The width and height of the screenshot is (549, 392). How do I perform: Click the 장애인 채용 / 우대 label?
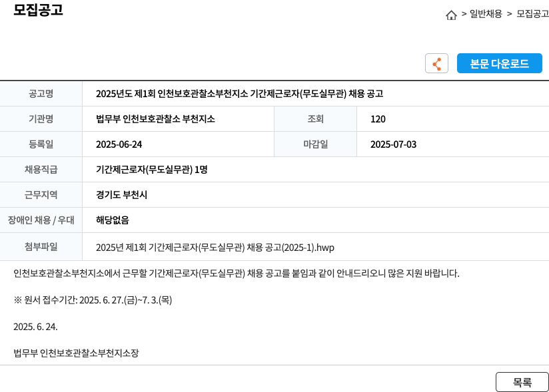click(x=41, y=220)
